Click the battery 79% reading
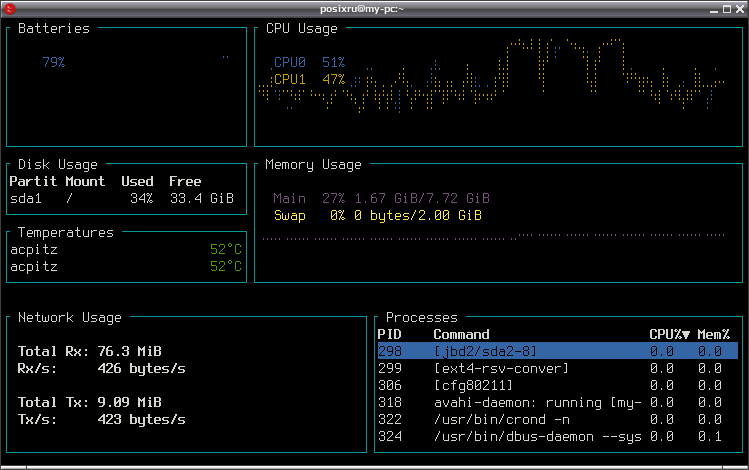The width and height of the screenshot is (749, 470). [54, 63]
